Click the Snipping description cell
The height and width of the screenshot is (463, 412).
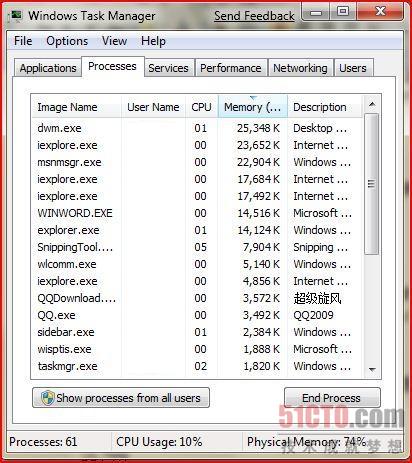click(x=320, y=247)
